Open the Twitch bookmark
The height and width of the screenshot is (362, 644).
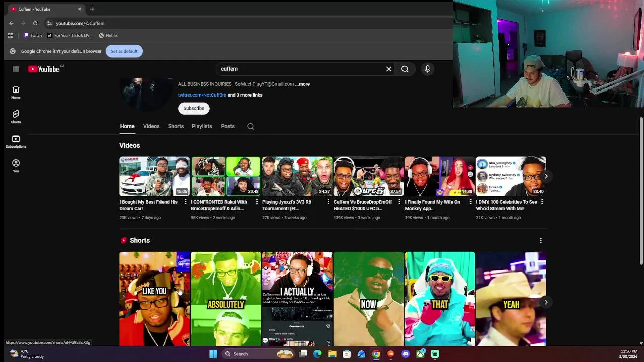pyautogui.click(x=33, y=36)
